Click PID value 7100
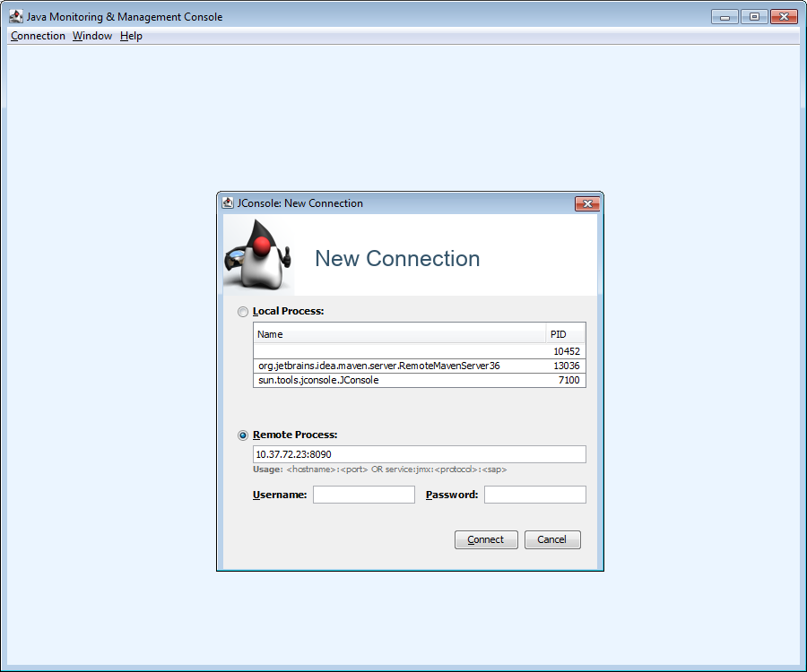Image resolution: width=807 pixels, height=672 pixels. [568, 380]
